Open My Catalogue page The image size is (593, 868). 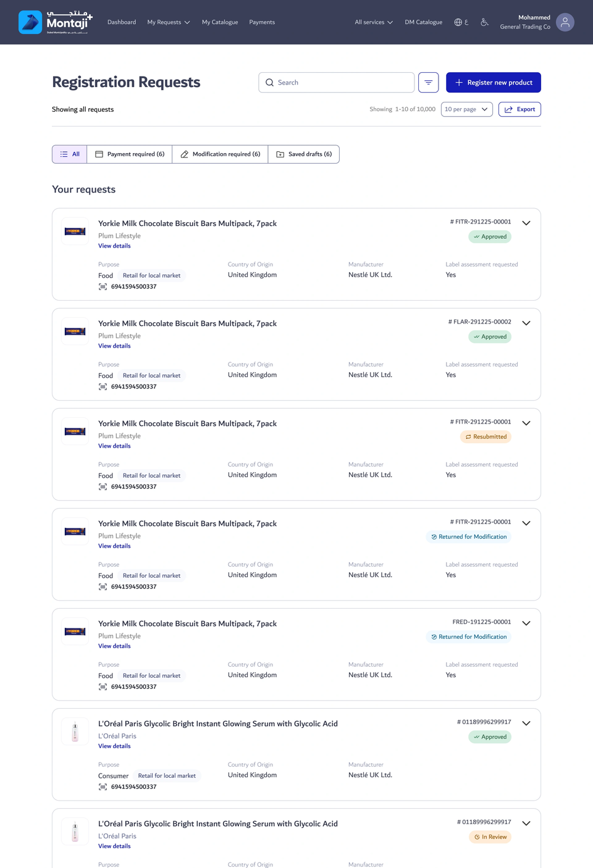tap(220, 22)
